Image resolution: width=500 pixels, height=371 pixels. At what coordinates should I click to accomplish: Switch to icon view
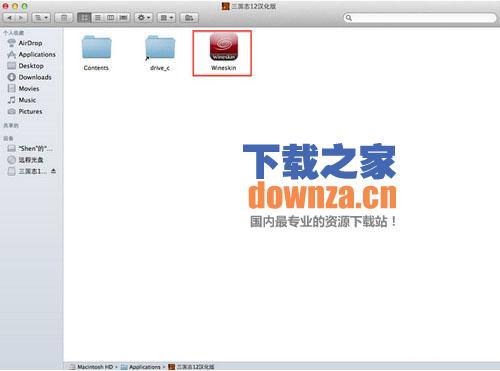point(84,17)
